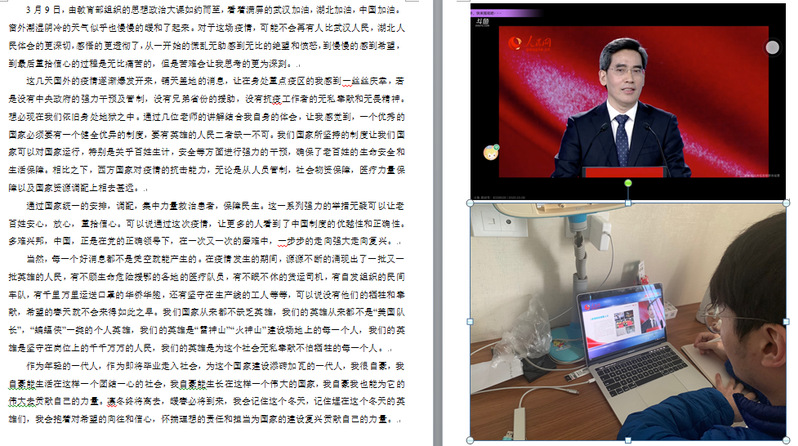Click the red-underlined word "一丝丝庆幸"
798x446 pixels.
[365, 81]
